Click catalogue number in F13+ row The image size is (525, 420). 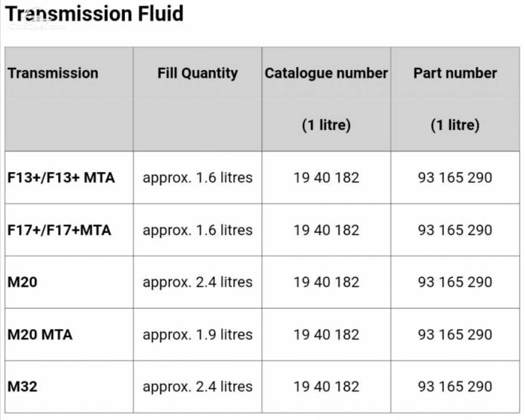[x=327, y=178]
